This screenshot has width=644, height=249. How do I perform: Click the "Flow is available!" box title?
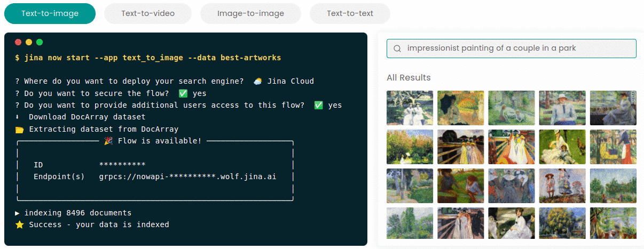click(x=159, y=141)
